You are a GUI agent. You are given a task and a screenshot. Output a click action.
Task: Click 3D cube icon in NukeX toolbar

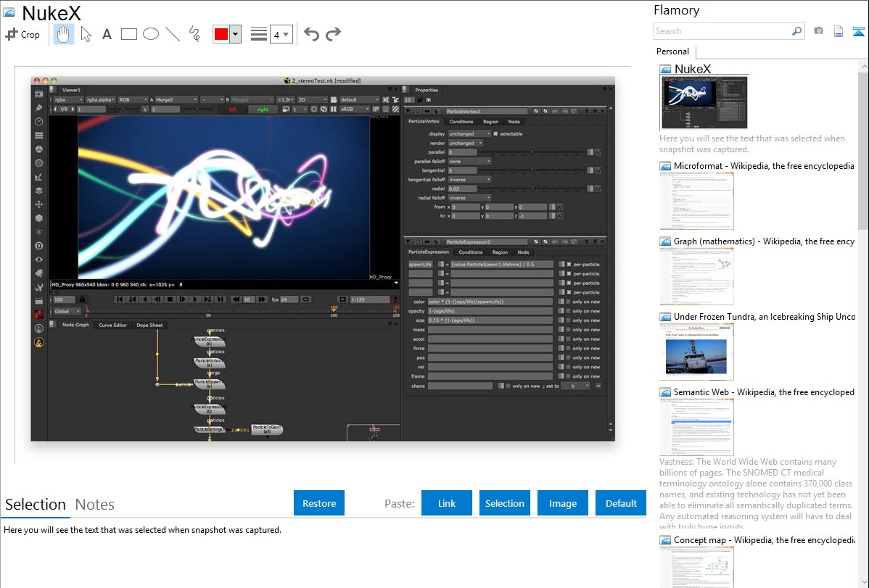38,218
